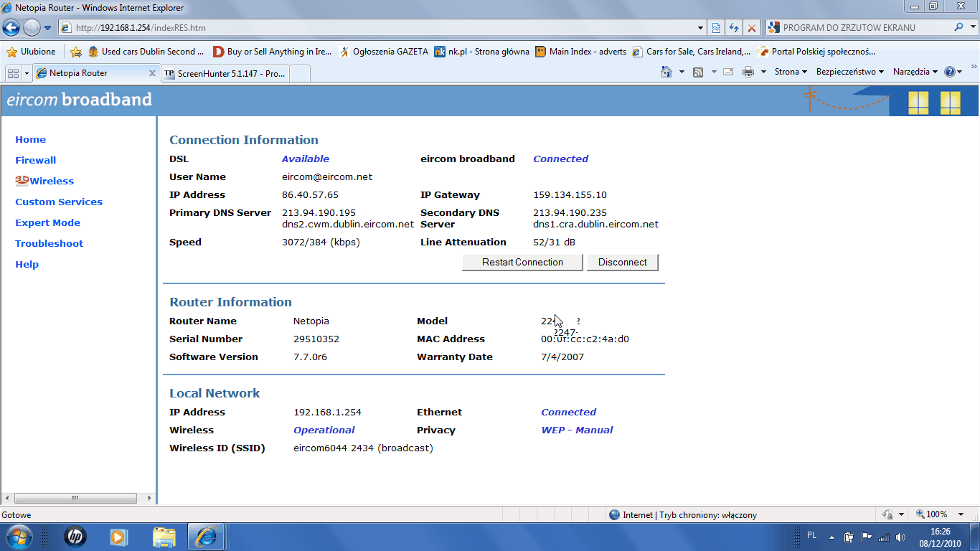Open Windows Media Player from taskbar
The image size is (980, 551).
point(118,537)
